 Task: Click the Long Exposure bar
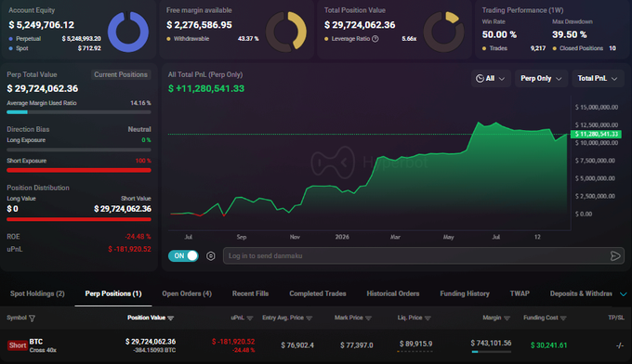click(79, 149)
